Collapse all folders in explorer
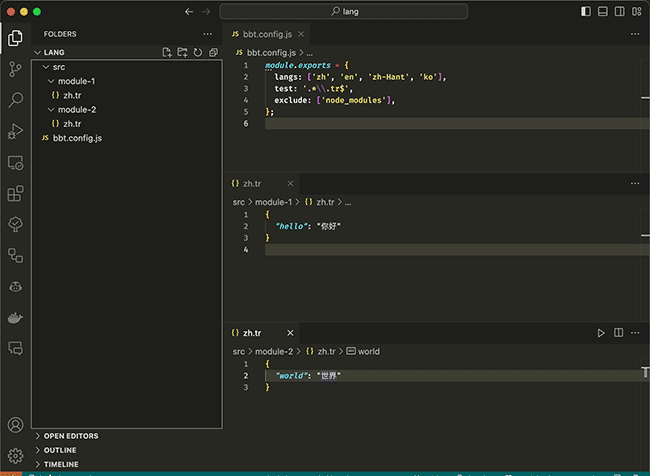This screenshot has height=476, width=650. (x=213, y=52)
